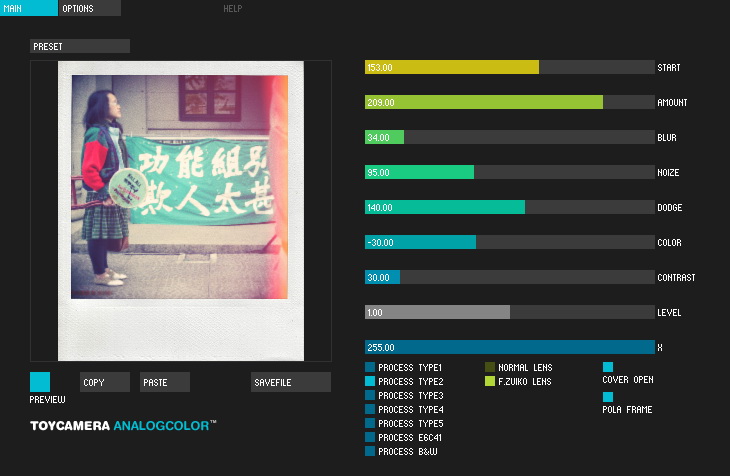Click the Savefile button
This screenshot has width=730, height=476.
291,382
